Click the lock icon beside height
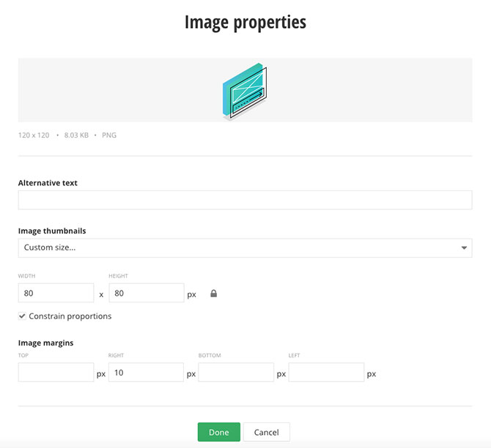491x448 pixels. pyautogui.click(x=214, y=294)
